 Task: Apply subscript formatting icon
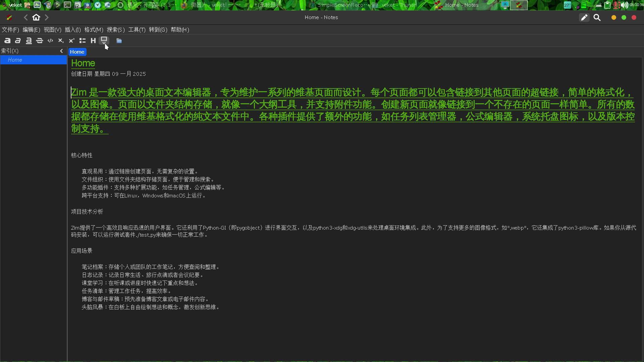tap(61, 41)
